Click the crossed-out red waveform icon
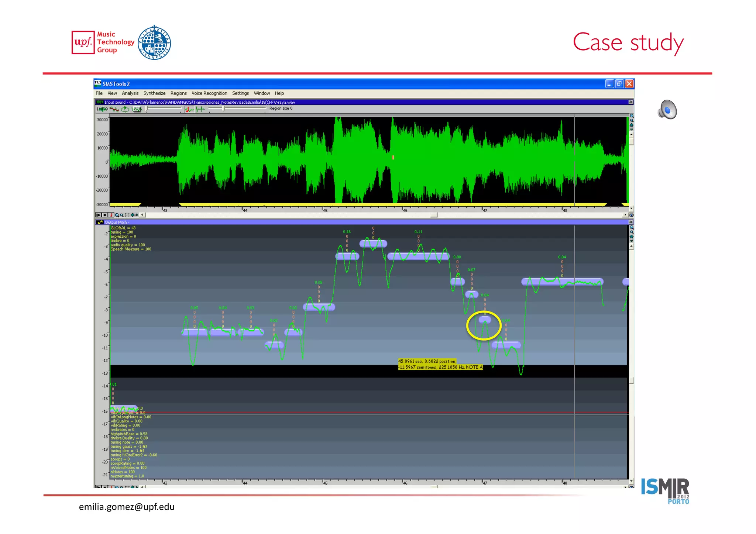This screenshot has width=756, height=534. point(114,109)
